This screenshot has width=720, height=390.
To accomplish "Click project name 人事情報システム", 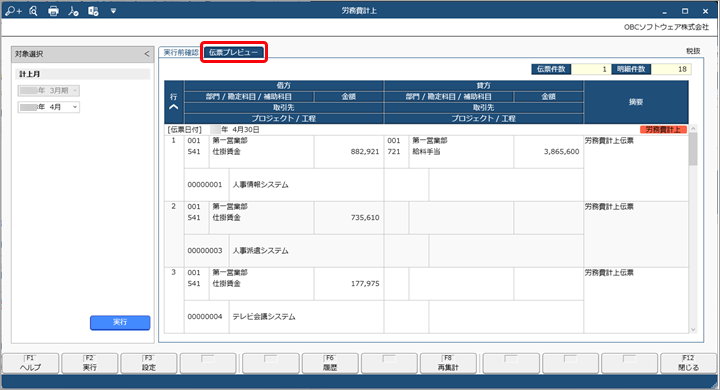I will pos(260,185).
